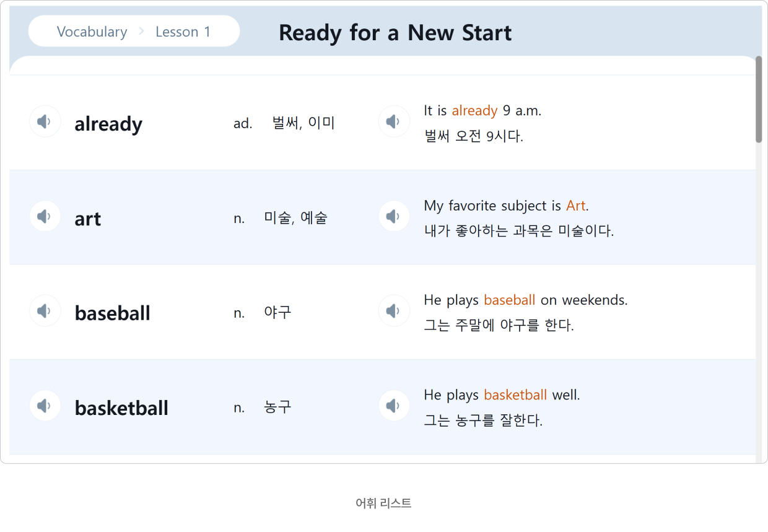
Task: Play audio for the word 'baseball'
Action: tap(45, 311)
